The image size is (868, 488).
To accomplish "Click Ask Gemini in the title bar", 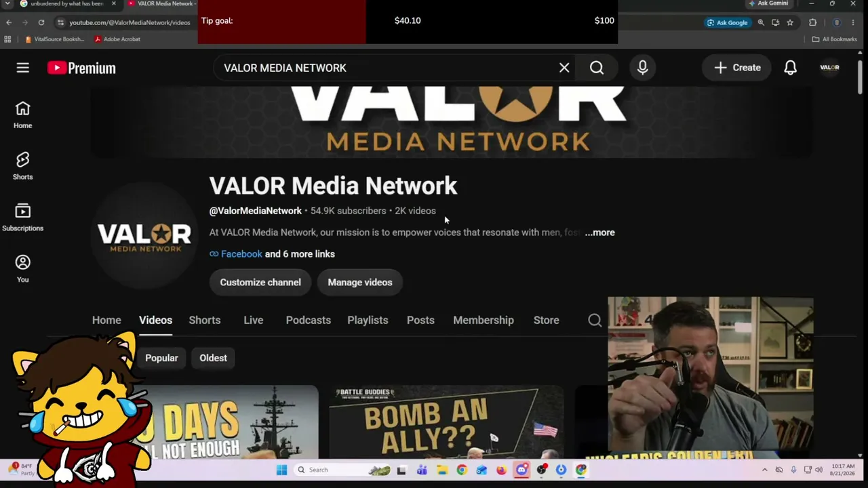I will 768,3.
